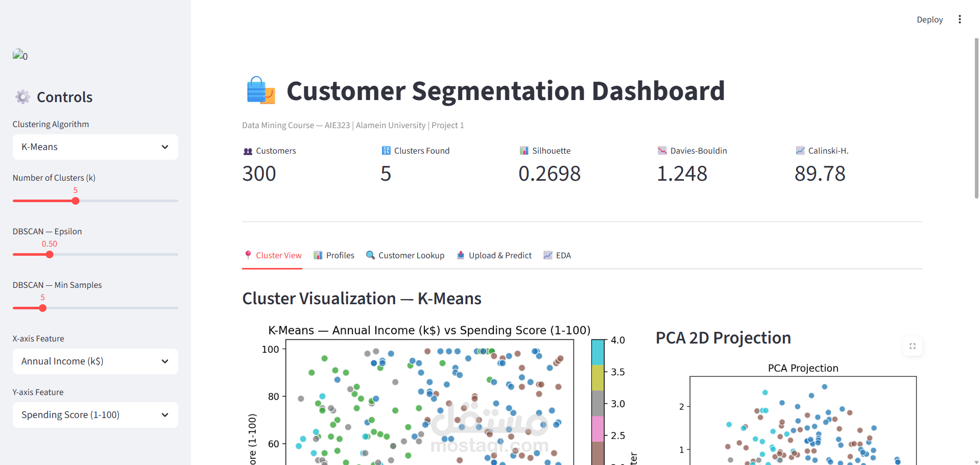Image resolution: width=980 pixels, height=465 pixels.
Task: Click the upload icon on Upload & Predict
Action: tap(461, 255)
